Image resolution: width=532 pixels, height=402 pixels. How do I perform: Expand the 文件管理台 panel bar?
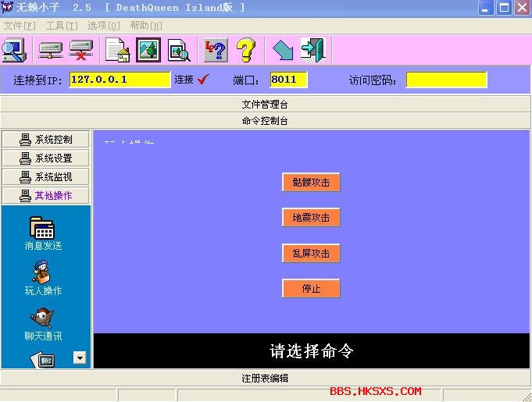pos(265,104)
